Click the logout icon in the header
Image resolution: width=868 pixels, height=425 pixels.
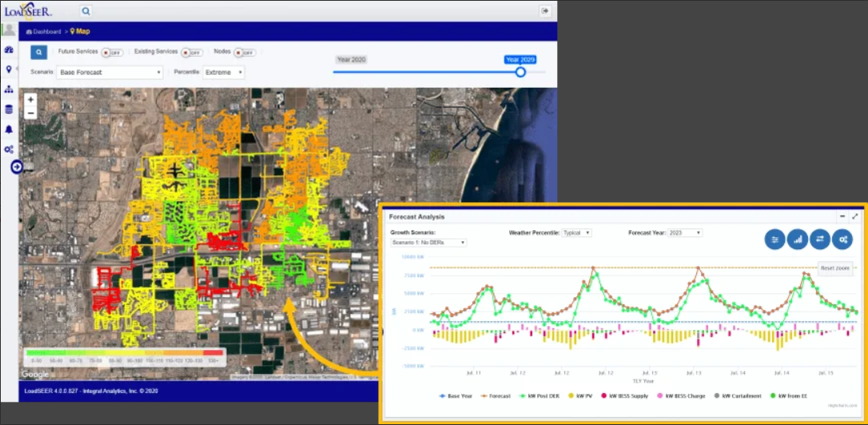[545, 10]
